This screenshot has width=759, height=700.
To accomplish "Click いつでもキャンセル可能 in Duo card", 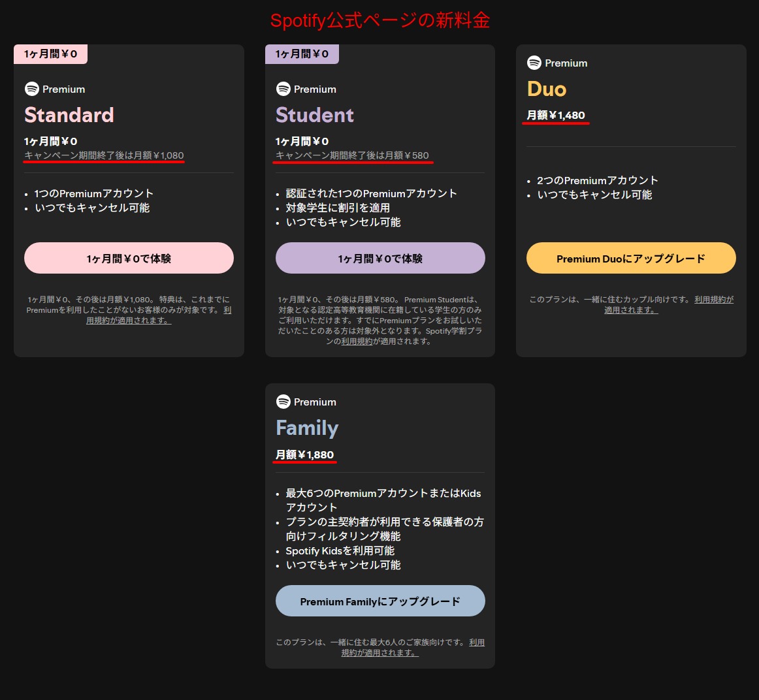I will pyautogui.click(x=594, y=195).
